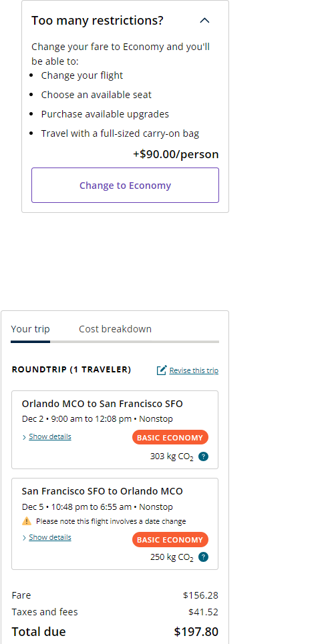Click the 303 kg CO2 emissions text
This screenshot has width=334, height=644.
click(172, 456)
